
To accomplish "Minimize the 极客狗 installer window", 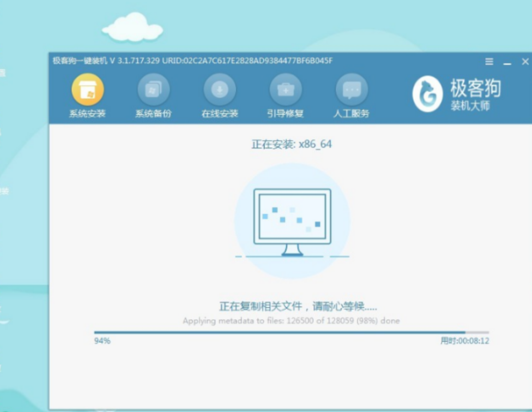I will tap(507, 63).
